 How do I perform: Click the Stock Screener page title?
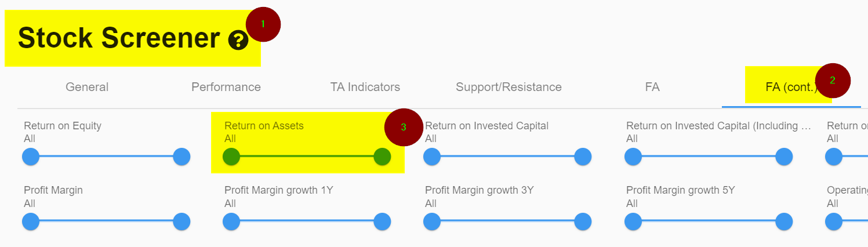tap(119, 38)
